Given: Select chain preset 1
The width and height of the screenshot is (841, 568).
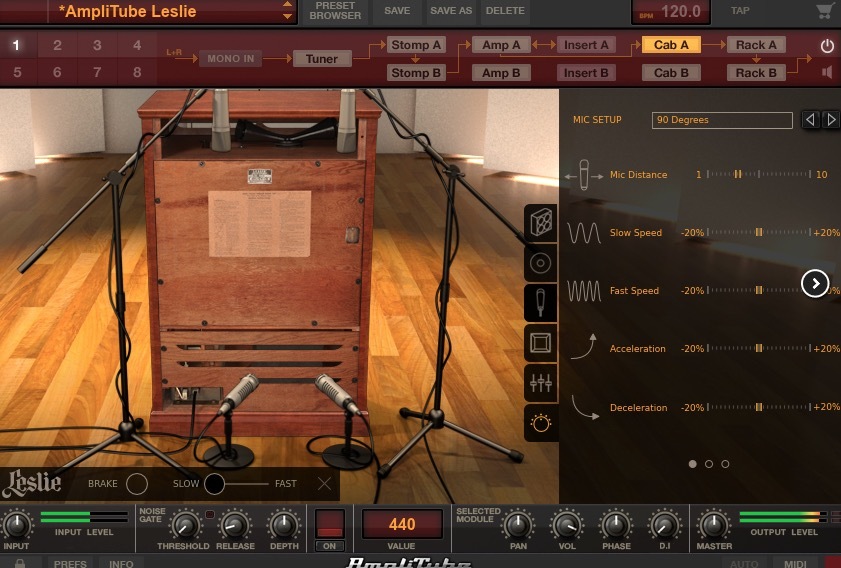Looking at the screenshot, I should [17, 45].
